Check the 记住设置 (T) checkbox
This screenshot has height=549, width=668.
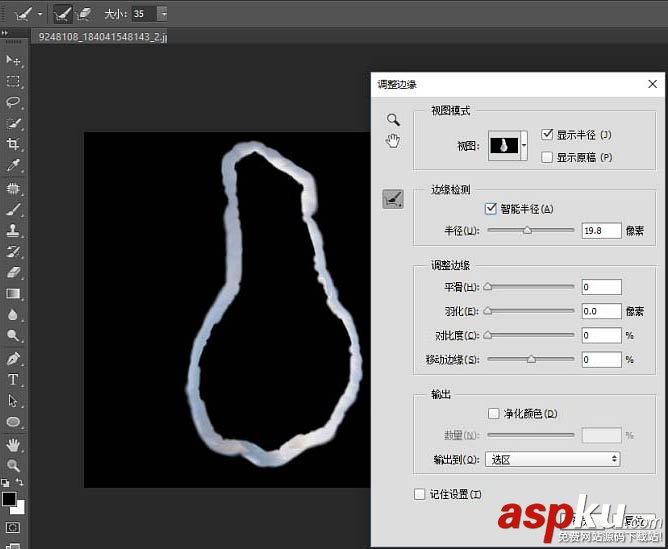point(420,494)
